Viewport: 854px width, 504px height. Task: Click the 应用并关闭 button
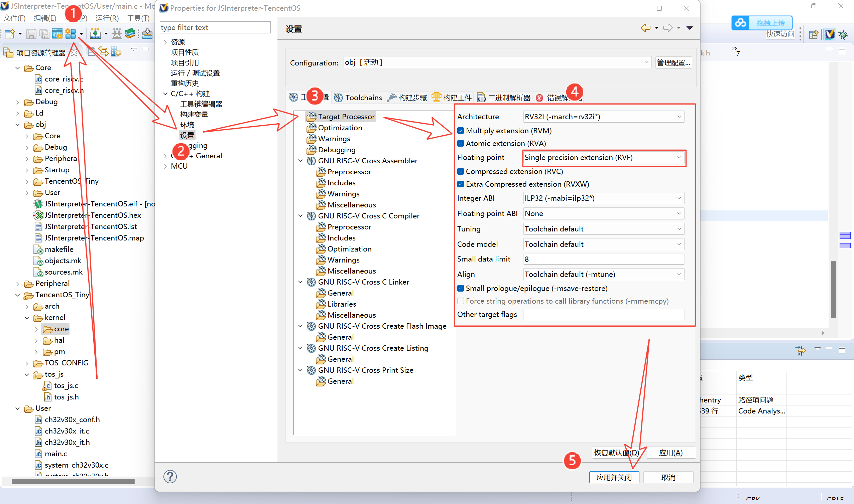click(x=614, y=477)
